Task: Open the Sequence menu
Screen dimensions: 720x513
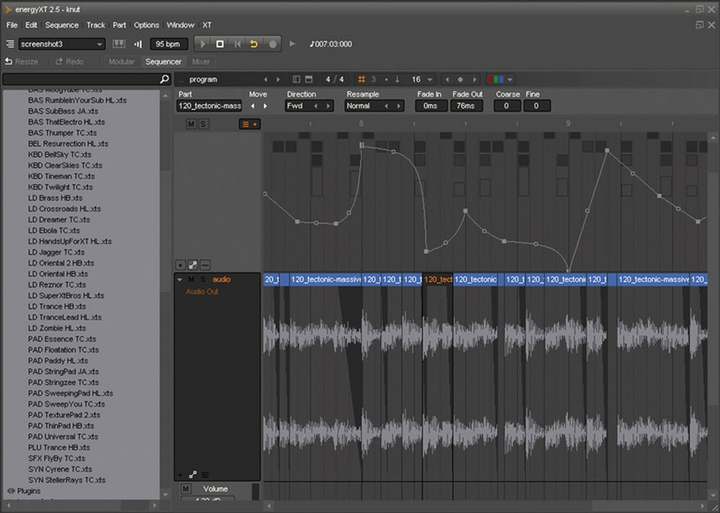Action: tap(62, 25)
